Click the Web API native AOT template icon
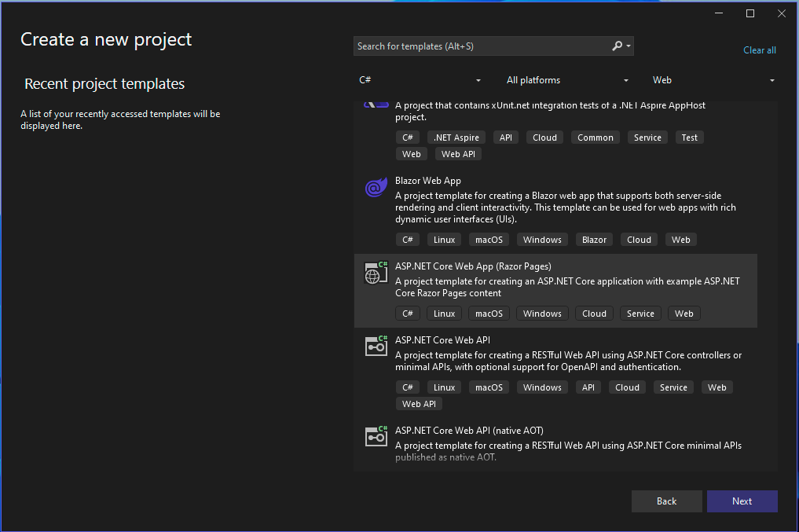Screen dimensions: 799x532 tap(376, 436)
